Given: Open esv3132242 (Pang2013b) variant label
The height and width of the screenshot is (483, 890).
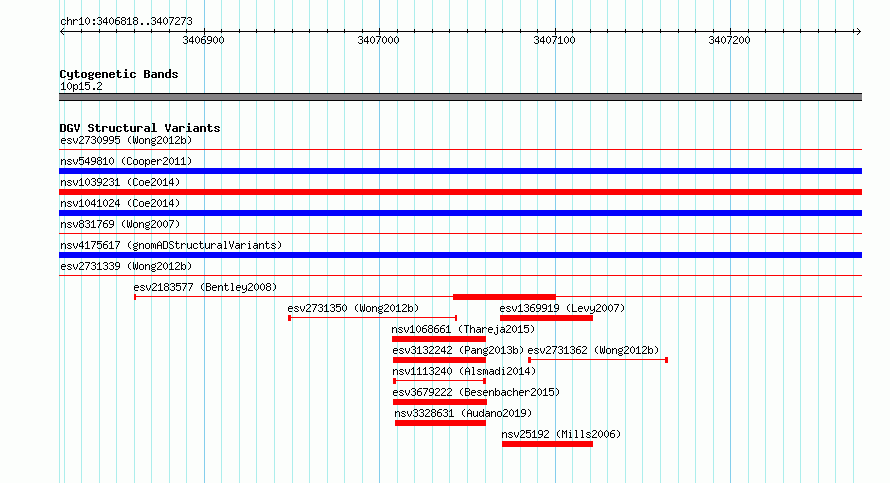Looking at the screenshot, I should (x=458, y=350).
